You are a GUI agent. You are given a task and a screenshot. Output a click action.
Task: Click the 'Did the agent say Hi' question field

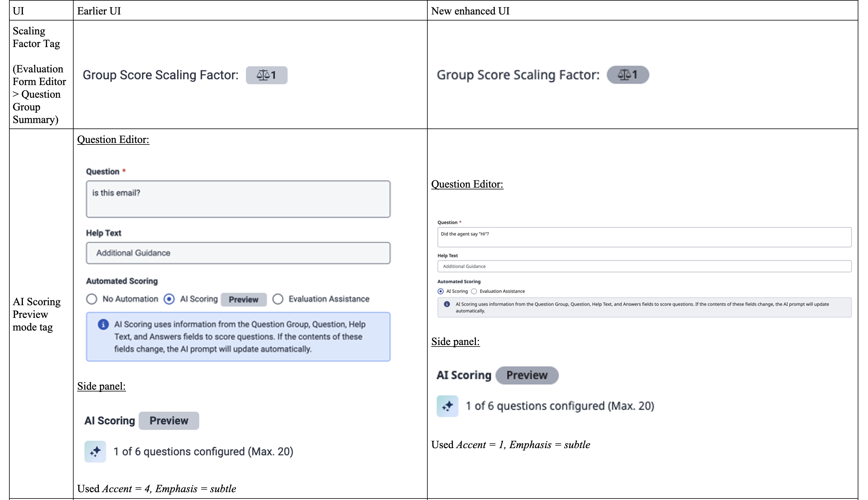click(644, 237)
